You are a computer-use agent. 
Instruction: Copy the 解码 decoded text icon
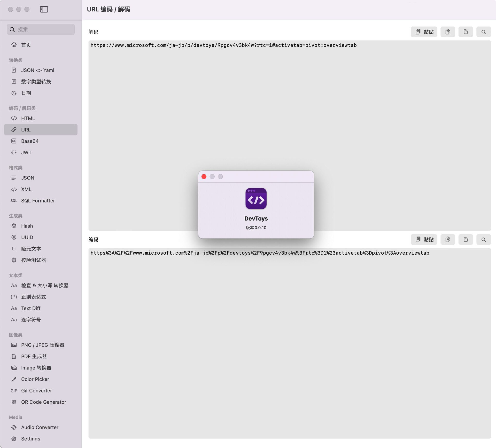tap(448, 32)
